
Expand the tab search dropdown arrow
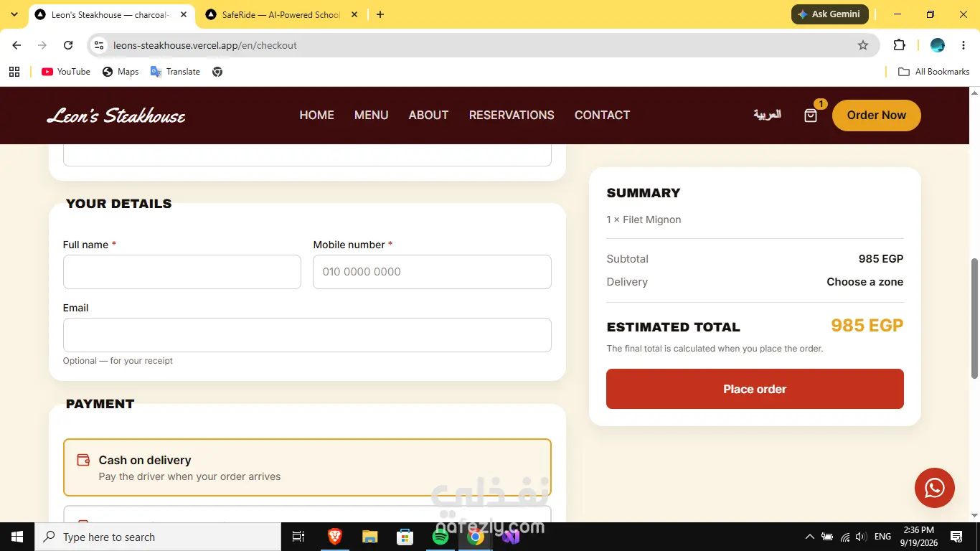(x=14, y=14)
